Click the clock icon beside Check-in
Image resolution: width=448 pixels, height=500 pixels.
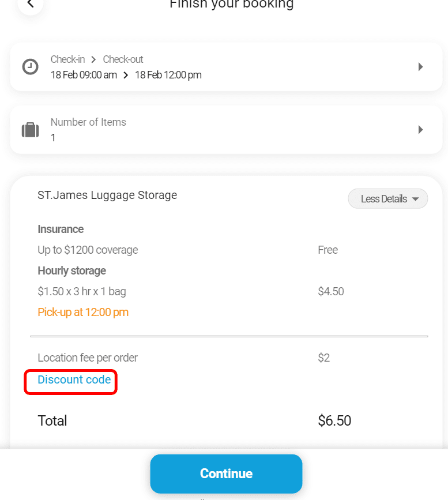point(30,67)
